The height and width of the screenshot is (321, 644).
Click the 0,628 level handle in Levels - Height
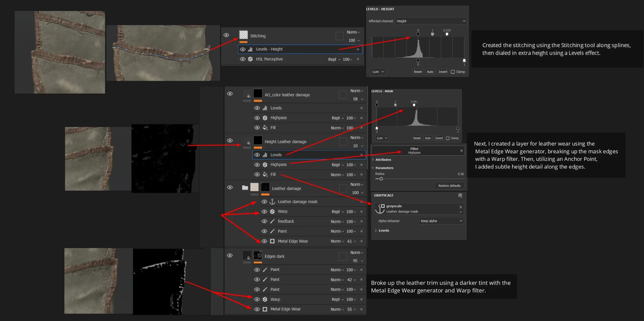tap(447, 34)
